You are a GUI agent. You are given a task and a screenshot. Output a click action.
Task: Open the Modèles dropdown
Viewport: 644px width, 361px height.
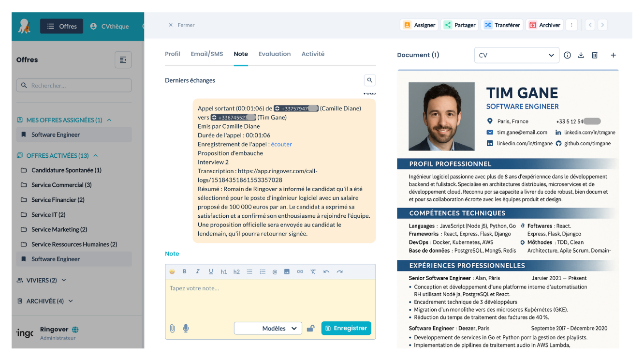268,328
